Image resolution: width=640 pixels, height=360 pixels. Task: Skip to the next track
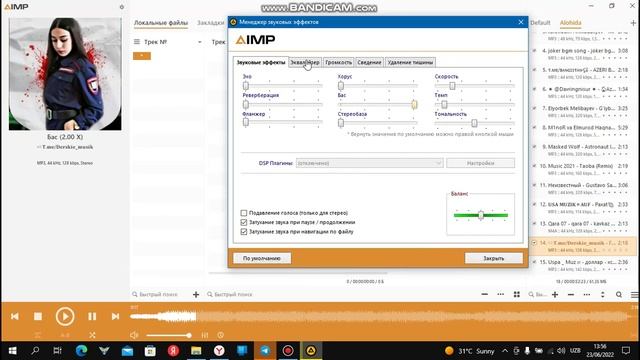pos(115,316)
